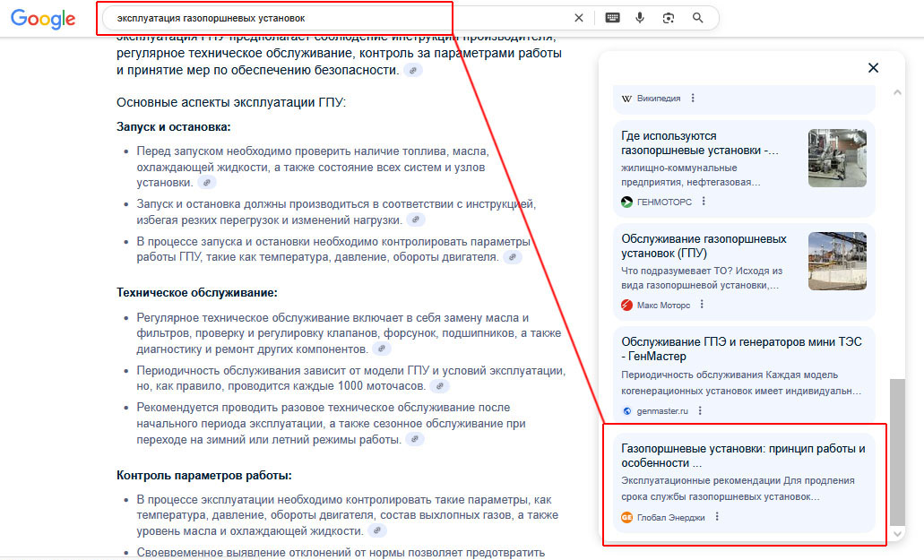This screenshot has width=924, height=560.
Task: Click the Google logo
Action: pyautogui.click(x=43, y=19)
